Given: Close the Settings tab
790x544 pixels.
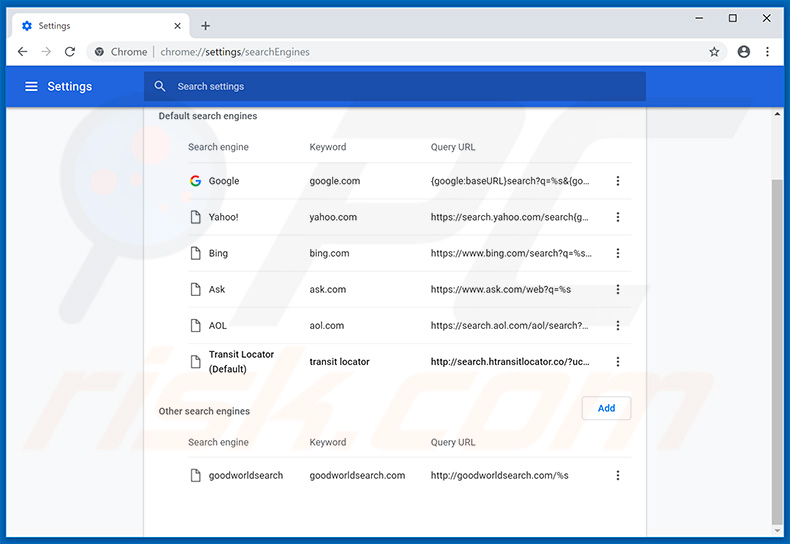Looking at the screenshot, I should [177, 26].
